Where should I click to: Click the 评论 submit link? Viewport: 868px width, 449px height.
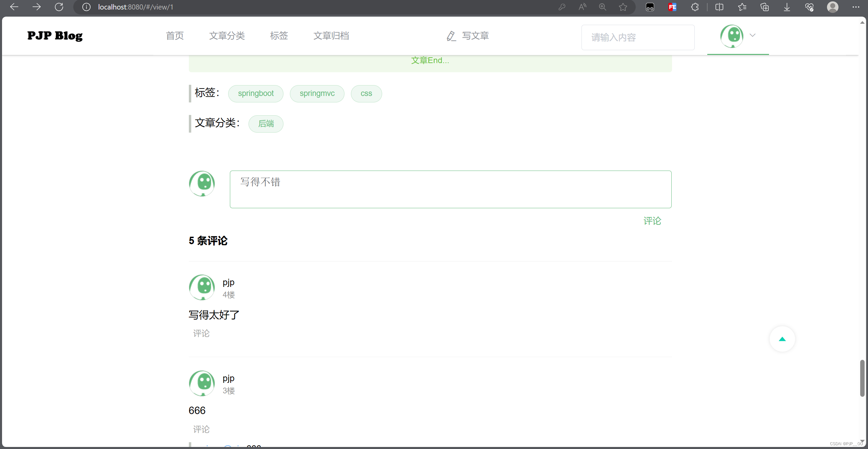pos(652,221)
